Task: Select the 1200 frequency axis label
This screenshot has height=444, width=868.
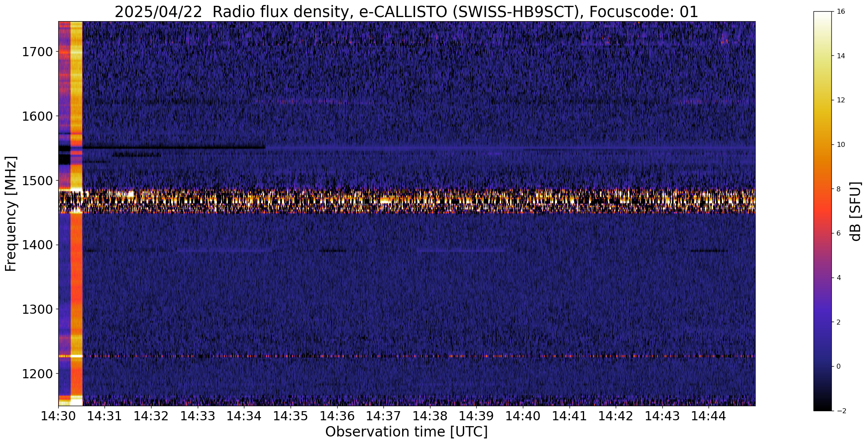Action: click(x=37, y=374)
